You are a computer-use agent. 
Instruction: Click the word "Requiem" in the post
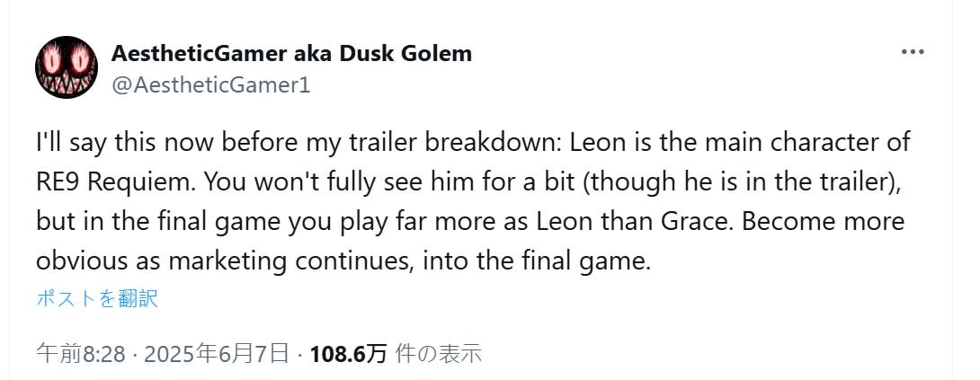click(141, 182)
